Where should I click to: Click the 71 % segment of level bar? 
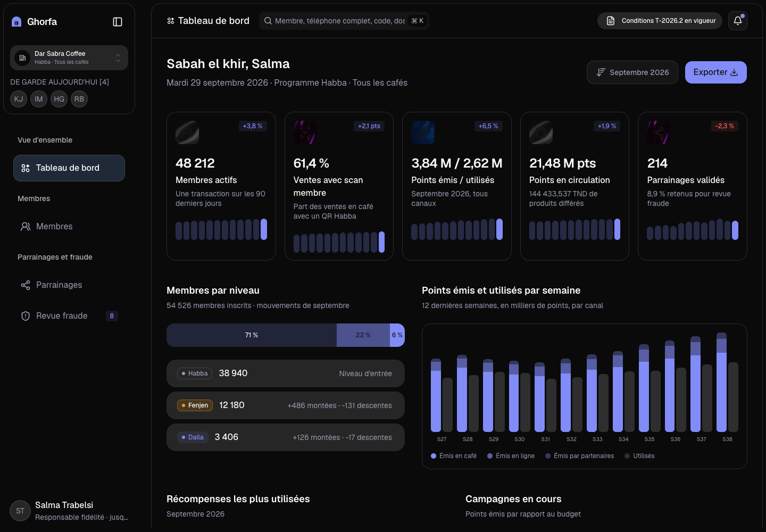click(x=252, y=335)
